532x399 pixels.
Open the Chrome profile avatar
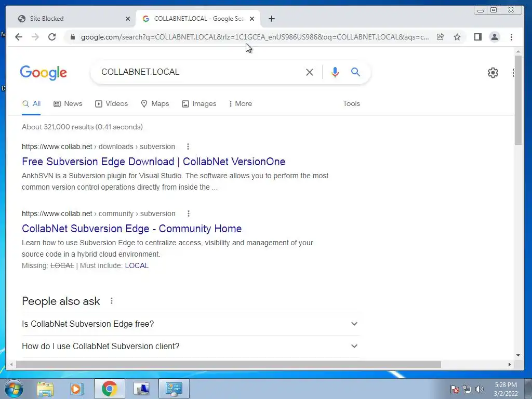(x=495, y=37)
